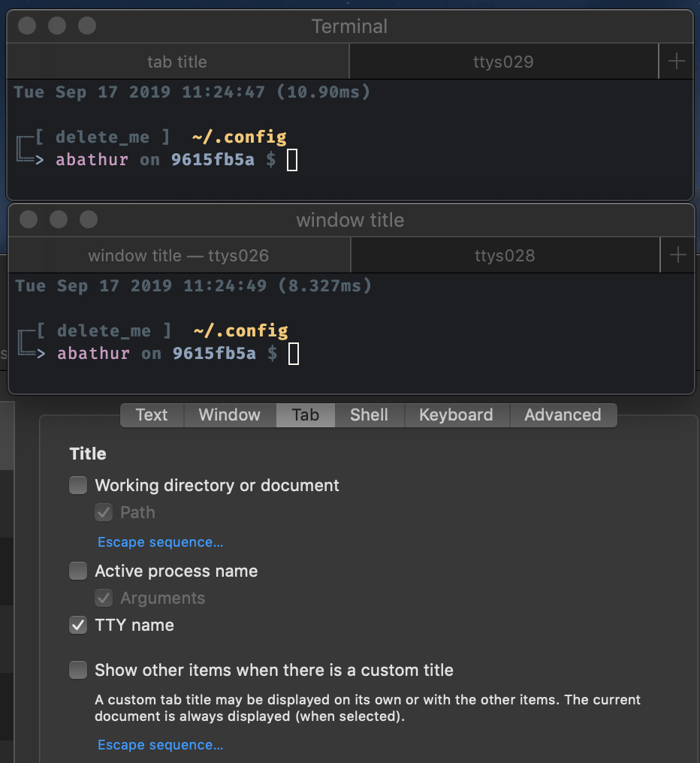Toggle the Path checkbox
The height and width of the screenshot is (763, 700).
pyautogui.click(x=103, y=512)
